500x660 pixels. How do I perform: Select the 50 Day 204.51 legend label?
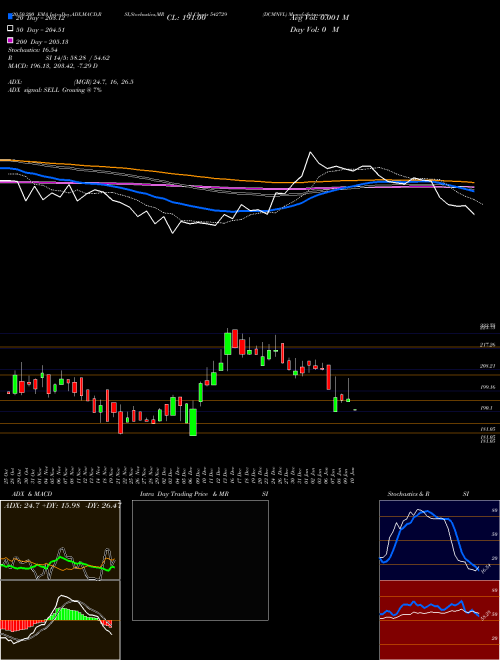click(40, 30)
